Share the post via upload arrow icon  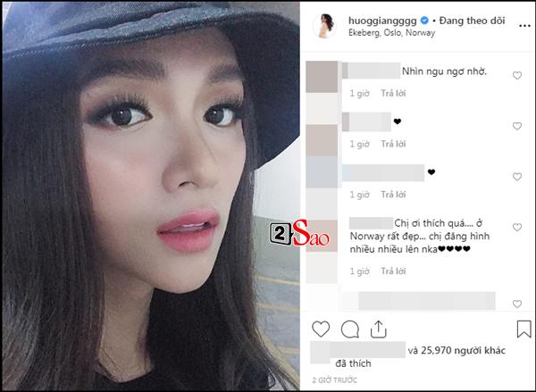[x=379, y=329]
